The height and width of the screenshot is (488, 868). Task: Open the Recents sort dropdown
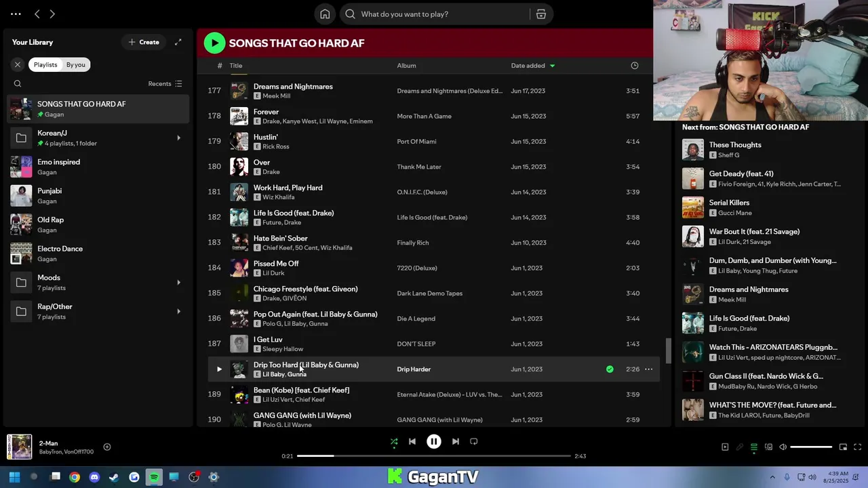[165, 83]
